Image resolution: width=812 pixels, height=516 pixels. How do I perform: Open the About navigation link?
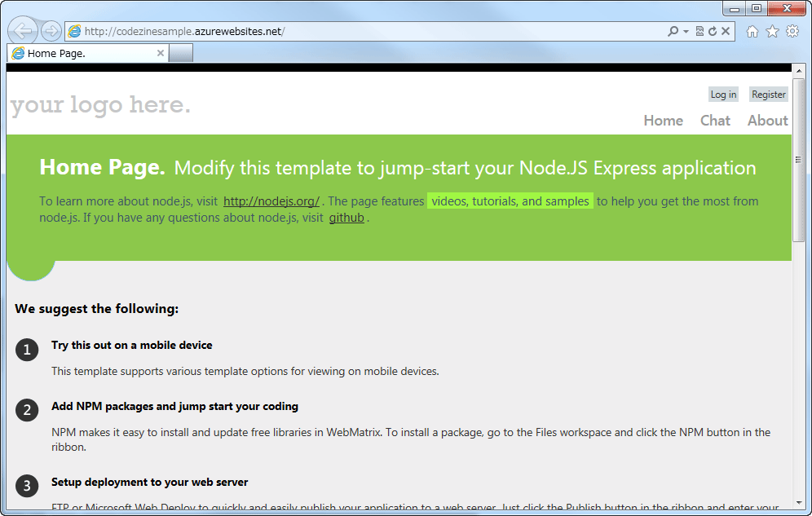(x=767, y=121)
